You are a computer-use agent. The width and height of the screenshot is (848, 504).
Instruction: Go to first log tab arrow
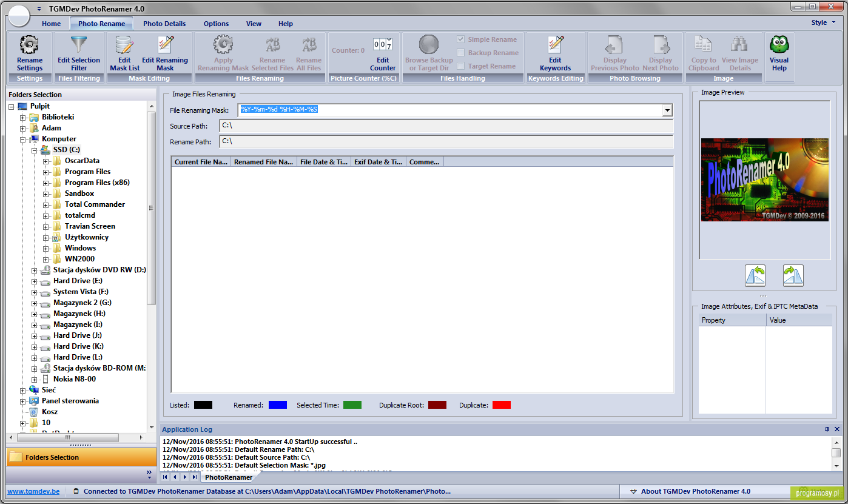tap(166, 477)
